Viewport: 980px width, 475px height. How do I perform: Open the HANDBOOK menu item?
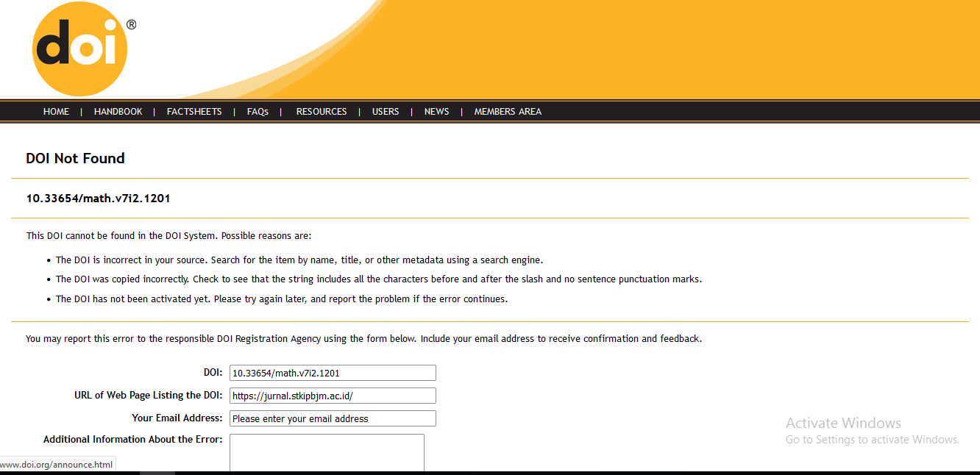118,112
